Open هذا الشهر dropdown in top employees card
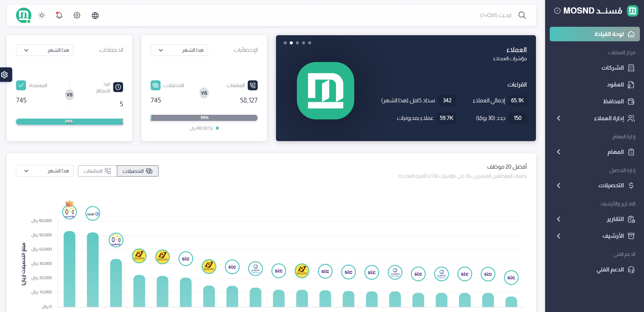644x312 pixels. (45, 171)
